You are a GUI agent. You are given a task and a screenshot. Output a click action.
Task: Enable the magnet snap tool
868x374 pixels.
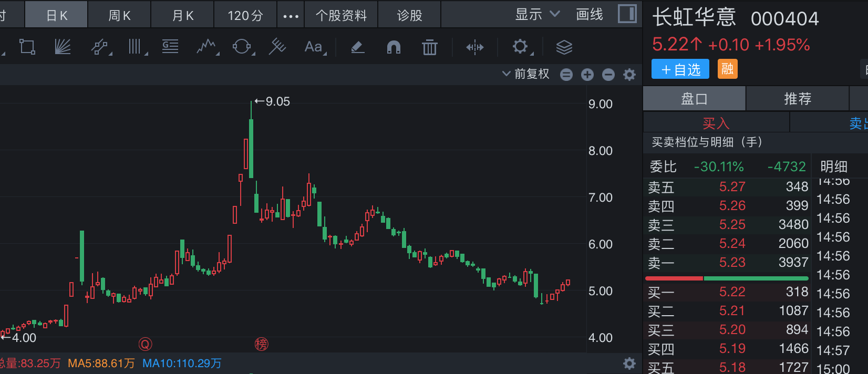coord(394,47)
